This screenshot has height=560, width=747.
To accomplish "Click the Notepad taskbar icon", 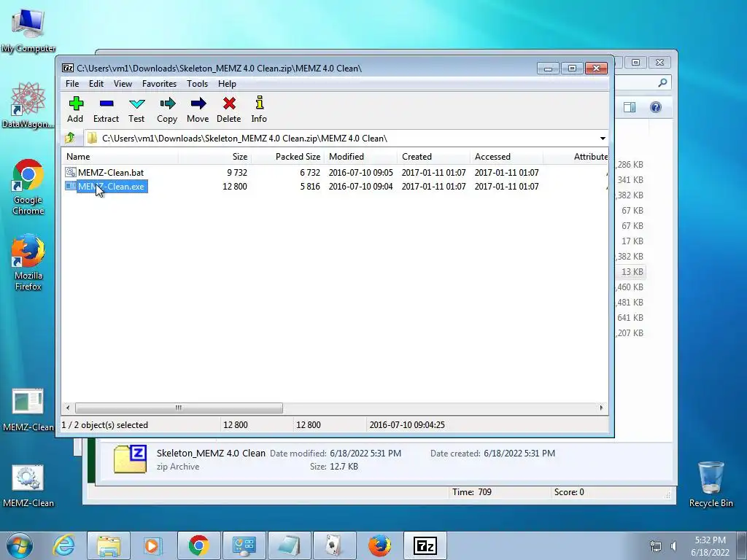I will 289,545.
